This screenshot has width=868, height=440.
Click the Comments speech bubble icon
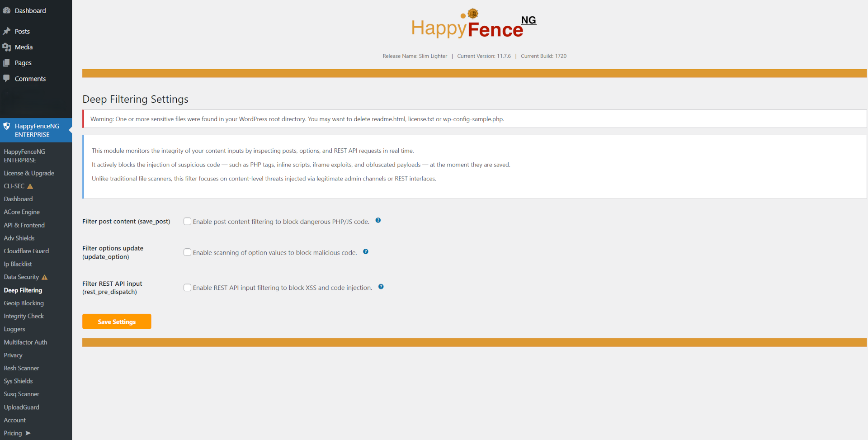click(x=7, y=78)
